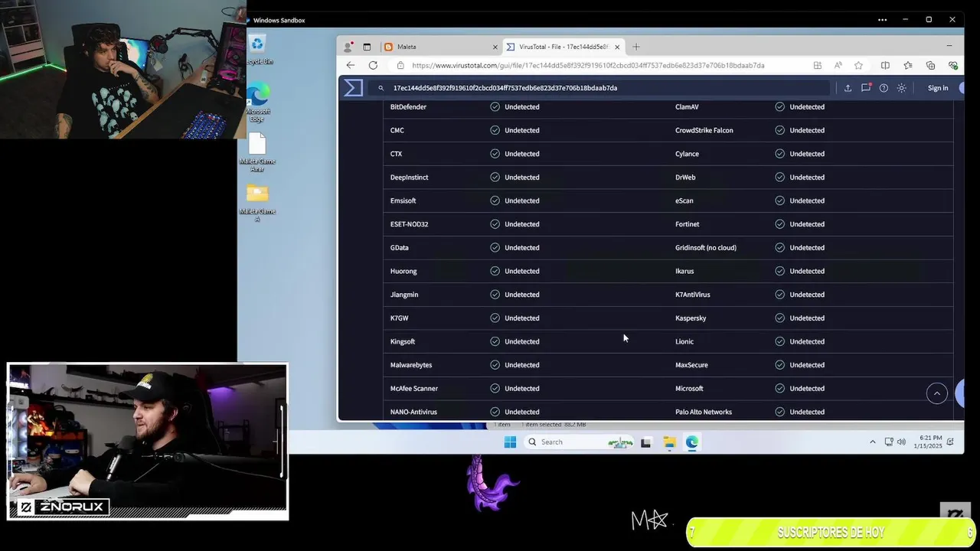The height and width of the screenshot is (551, 980).
Task: Open the taskbar clock showing 6:21 PM
Action: coord(928,442)
